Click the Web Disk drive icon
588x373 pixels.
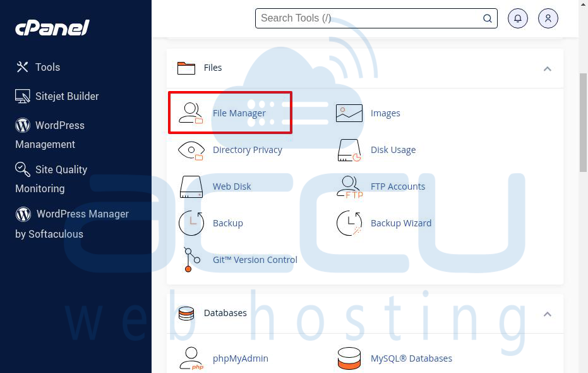point(191,187)
